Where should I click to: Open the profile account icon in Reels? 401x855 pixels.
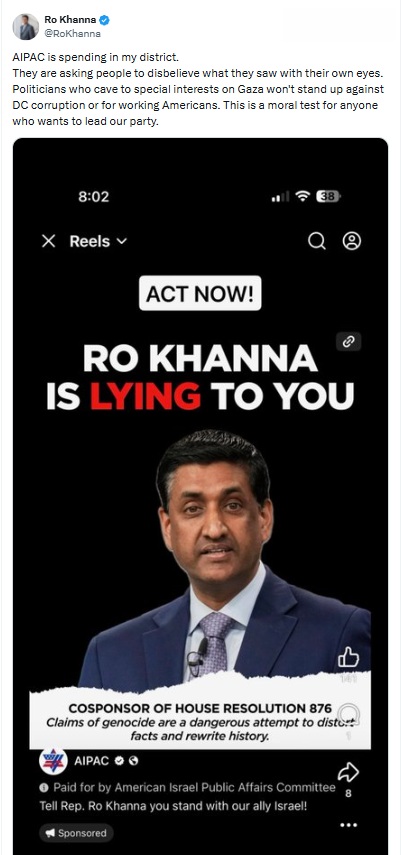352,240
